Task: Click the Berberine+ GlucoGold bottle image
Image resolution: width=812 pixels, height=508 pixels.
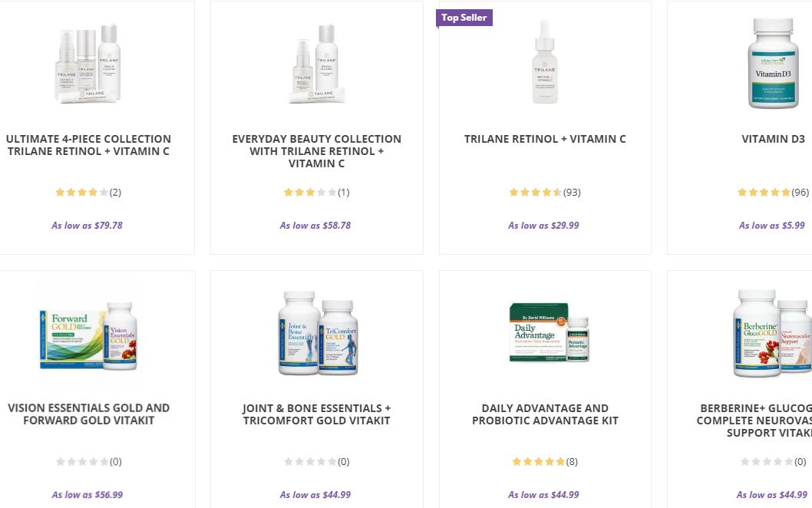Action: [771, 332]
